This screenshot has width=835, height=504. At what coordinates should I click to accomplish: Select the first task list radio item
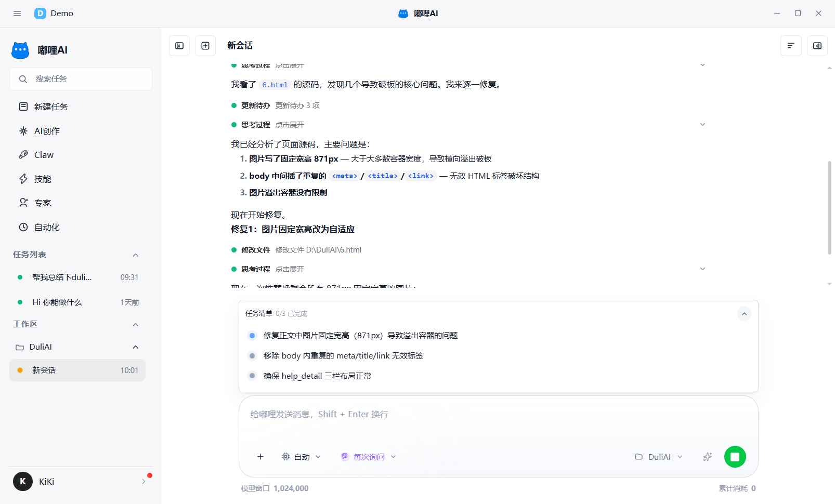tap(252, 336)
